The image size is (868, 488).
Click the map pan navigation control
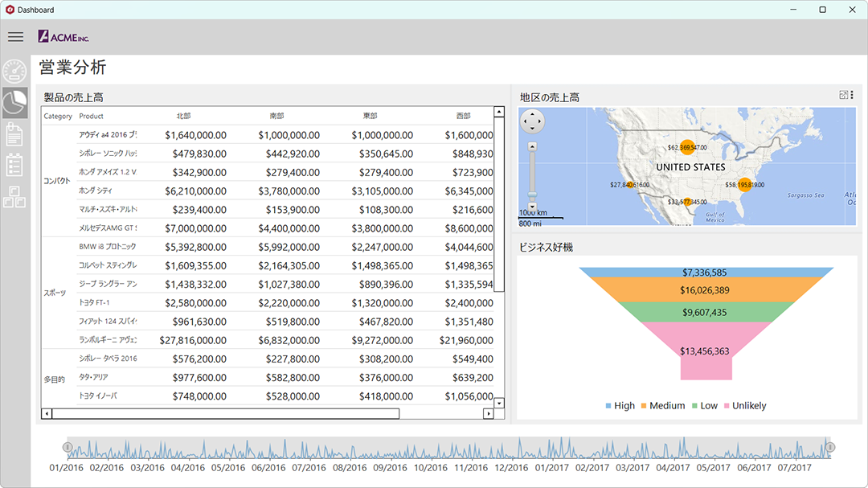point(533,121)
